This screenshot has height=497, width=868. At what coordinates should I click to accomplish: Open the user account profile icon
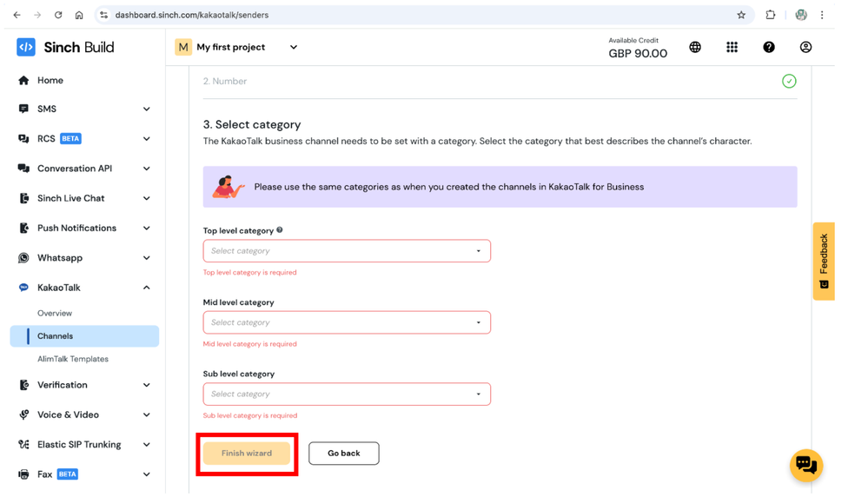coord(805,47)
